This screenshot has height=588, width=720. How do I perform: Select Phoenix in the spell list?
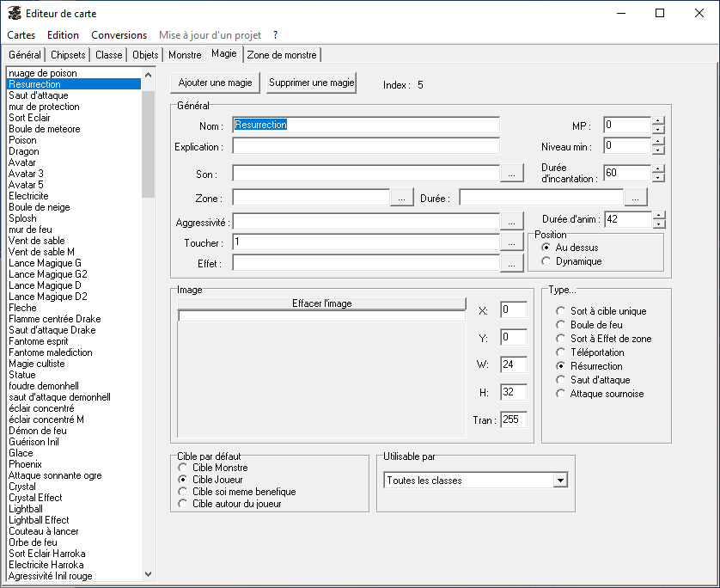[x=25, y=464]
